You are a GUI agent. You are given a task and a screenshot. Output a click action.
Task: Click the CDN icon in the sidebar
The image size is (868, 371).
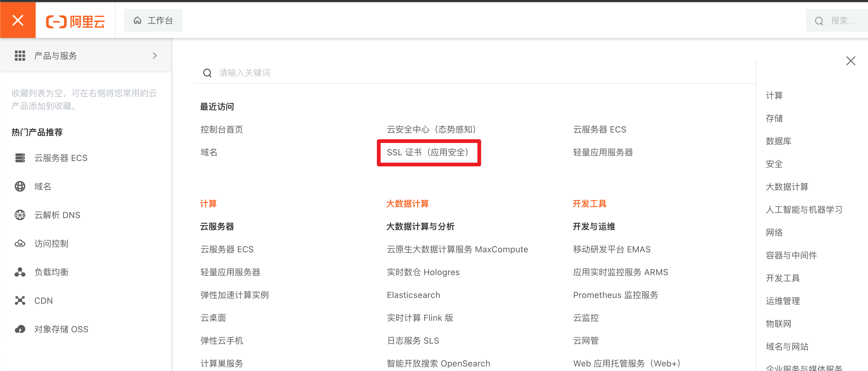[x=20, y=300]
